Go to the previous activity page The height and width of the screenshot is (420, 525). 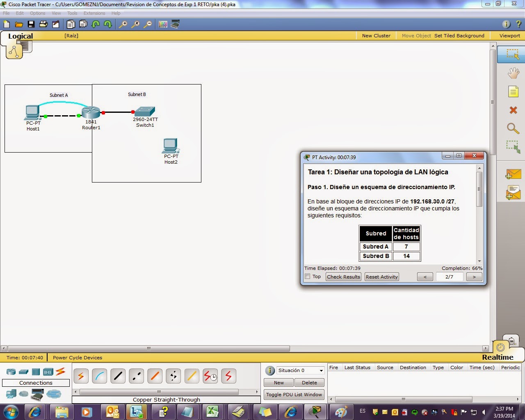point(425,277)
